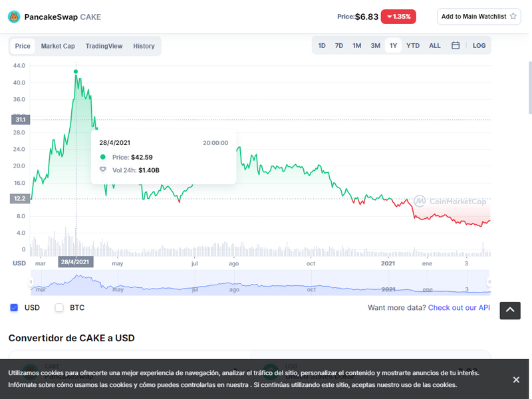This screenshot has height=399, width=532.
Task: Choose the 7D time range
Action: [339, 46]
